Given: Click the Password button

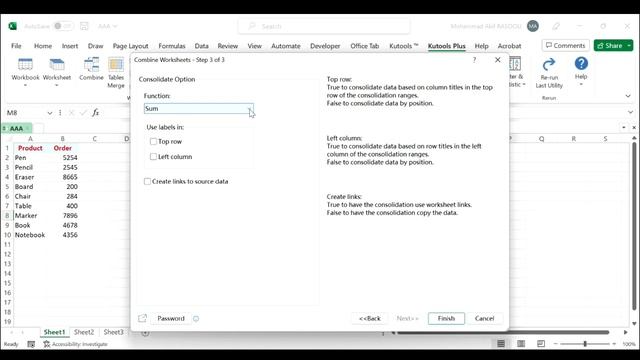Looking at the screenshot, I should point(171,318).
